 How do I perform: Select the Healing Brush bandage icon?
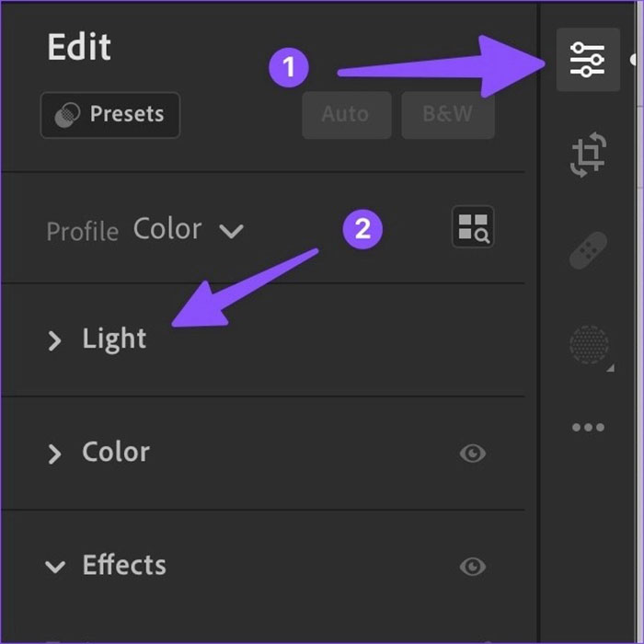(x=588, y=250)
